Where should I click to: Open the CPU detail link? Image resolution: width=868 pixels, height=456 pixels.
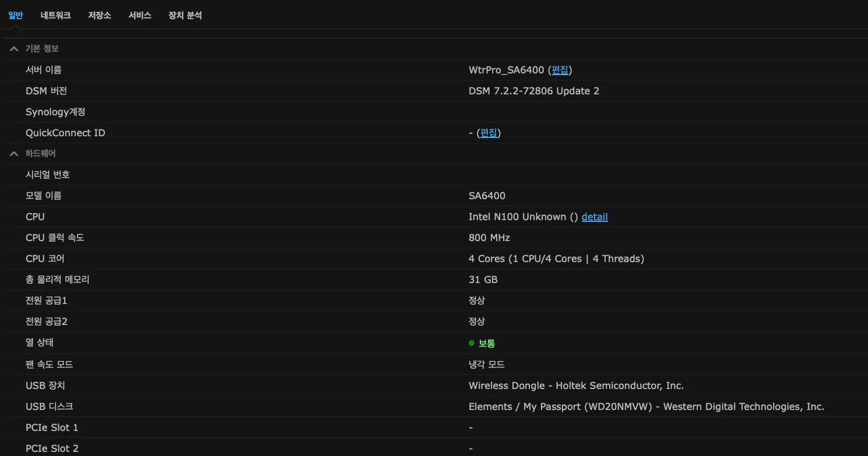pyautogui.click(x=594, y=217)
